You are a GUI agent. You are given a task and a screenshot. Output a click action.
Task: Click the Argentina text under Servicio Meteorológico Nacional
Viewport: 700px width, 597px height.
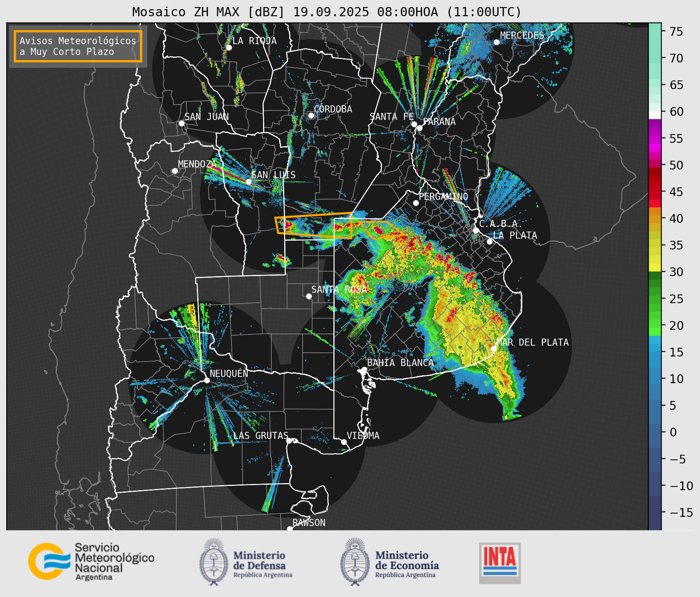94,577
